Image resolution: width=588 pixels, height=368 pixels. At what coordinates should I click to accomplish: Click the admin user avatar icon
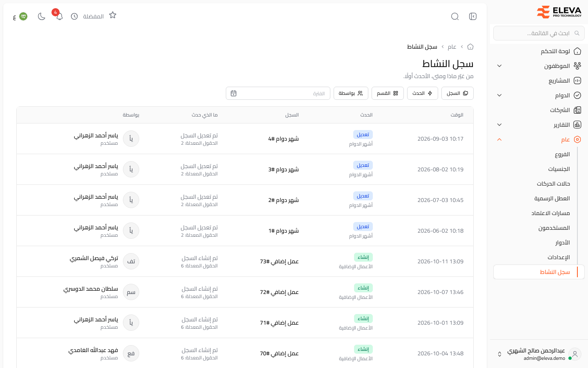click(x=575, y=354)
